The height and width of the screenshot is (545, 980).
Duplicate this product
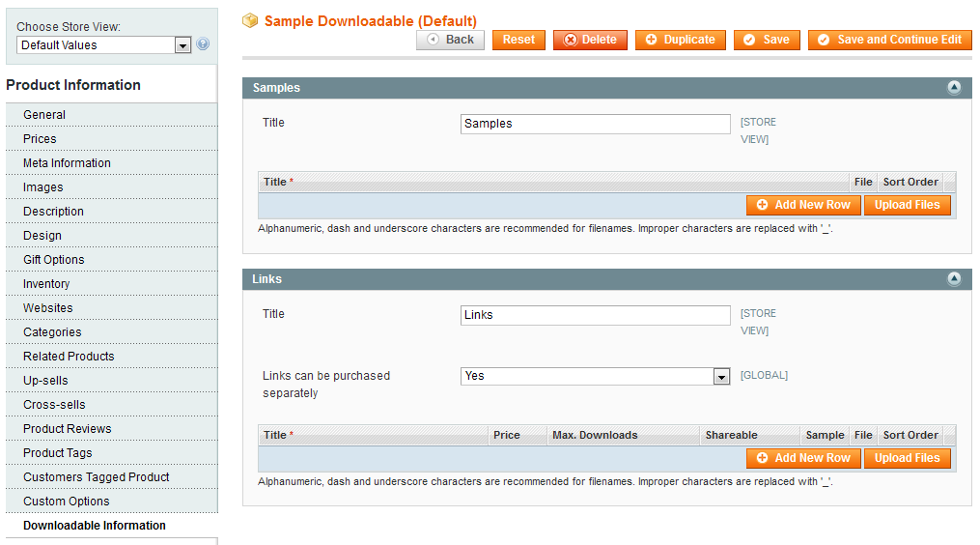(680, 40)
